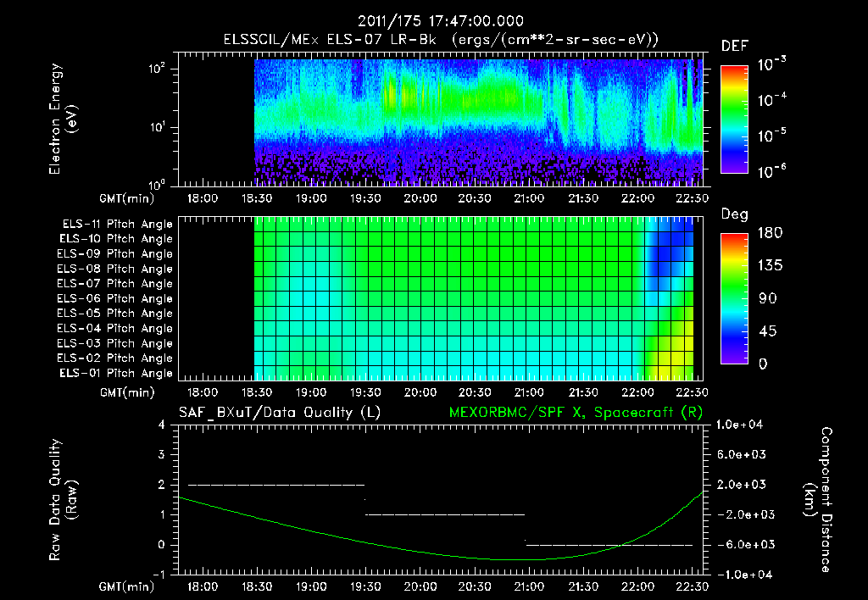The image size is (868, 600).
Task: Select the ELS-09 Pitch Angle row label
Action: tap(115, 254)
